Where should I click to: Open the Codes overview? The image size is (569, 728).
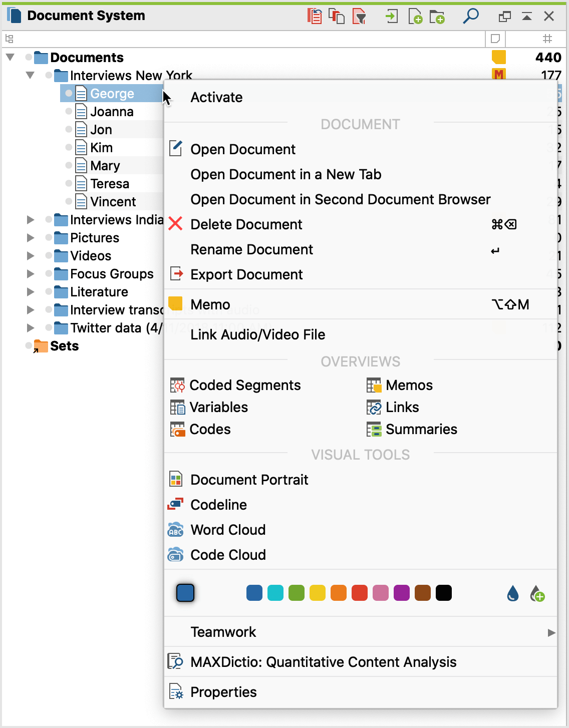click(x=200, y=429)
